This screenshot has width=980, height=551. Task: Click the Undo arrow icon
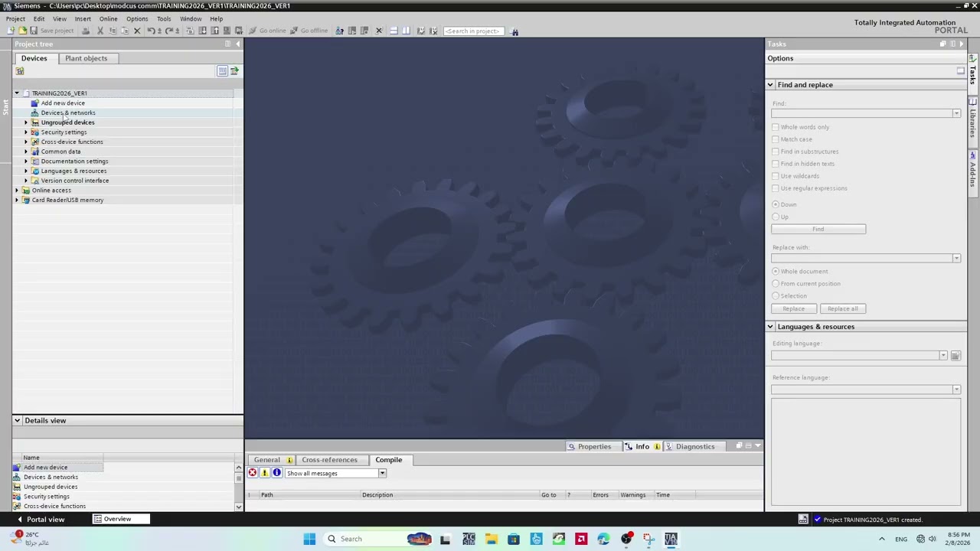pyautogui.click(x=150, y=31)
